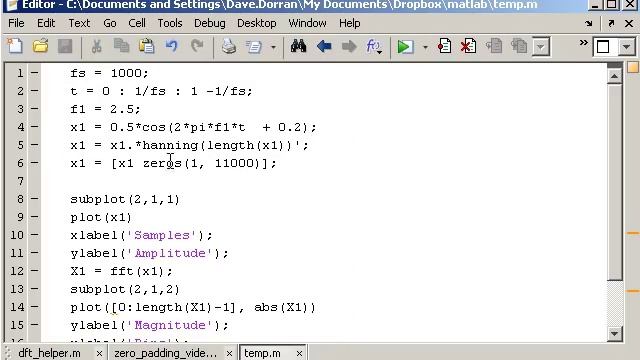Select the single-pane layout icon
The image size is (640, 360).
(603, 47)
